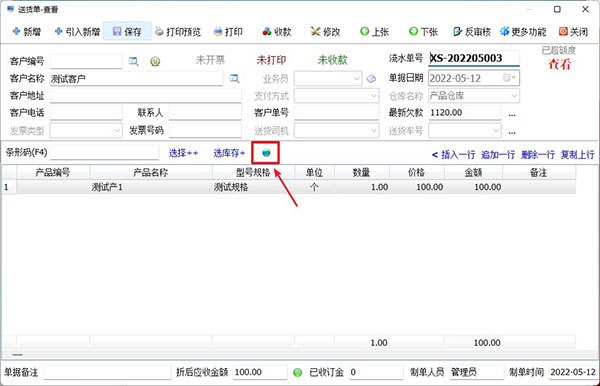The height and width of the screenshot is (386, 600).
Task: Click the search icon beside 客户编号
Action: [x=134, y=61]
